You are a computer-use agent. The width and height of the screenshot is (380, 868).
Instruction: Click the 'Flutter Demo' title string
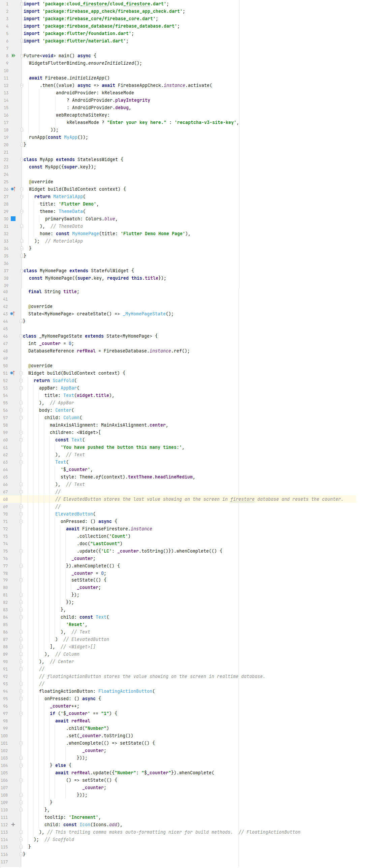click(x=77, y=204)
